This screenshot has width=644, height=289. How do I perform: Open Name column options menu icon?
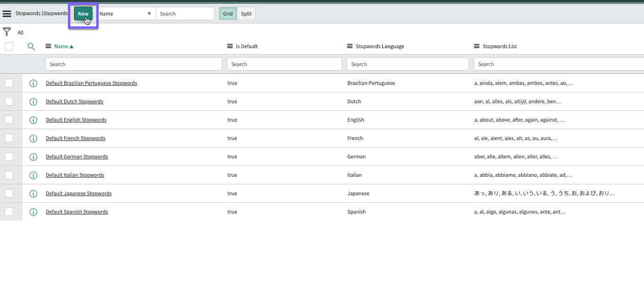48,46
